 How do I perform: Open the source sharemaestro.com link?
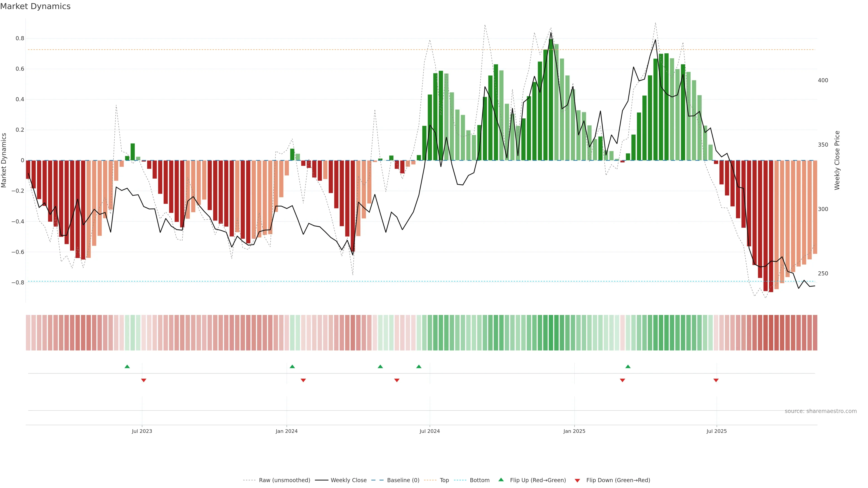(821, 411)
